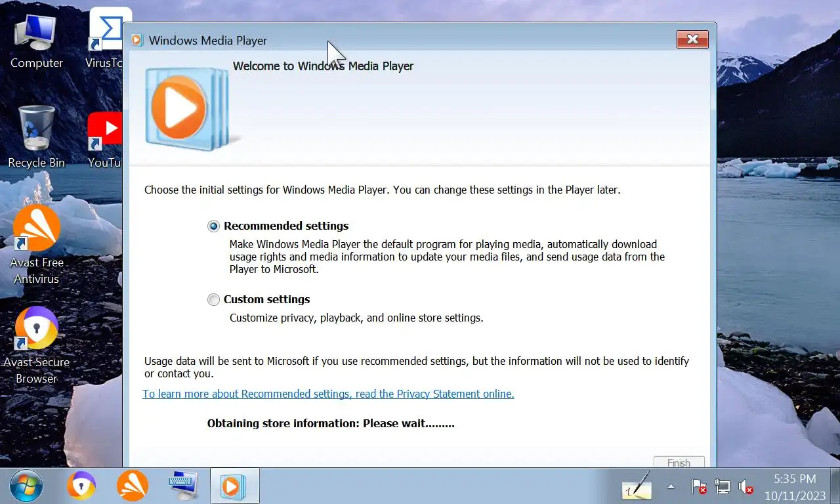Open the Recycle Bin desktop icon

coord(36,136)
